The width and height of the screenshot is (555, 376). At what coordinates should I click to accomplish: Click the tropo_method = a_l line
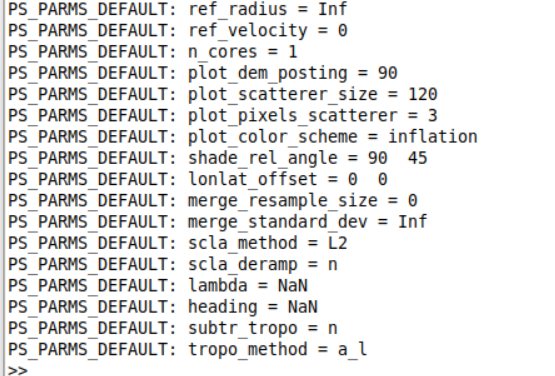coord(188,349)
